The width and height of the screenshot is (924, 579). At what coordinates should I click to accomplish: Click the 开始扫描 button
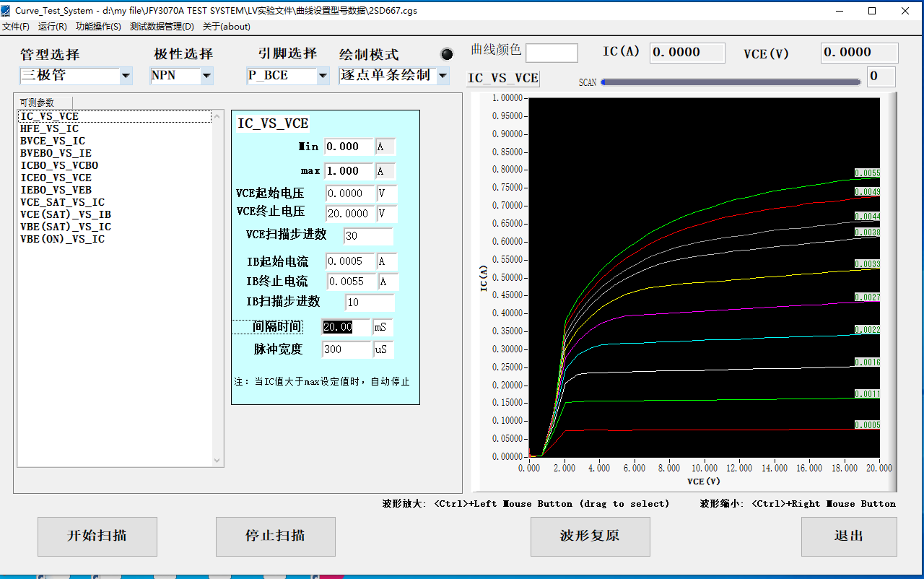[x=97, y=536]
